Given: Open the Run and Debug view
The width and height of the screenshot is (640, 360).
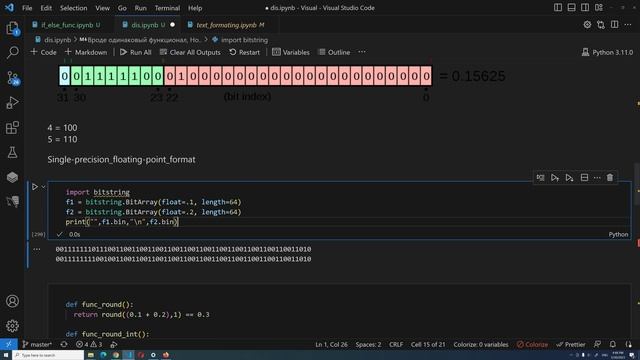Looking at the screenshot, I should click(x=12, y=102).
